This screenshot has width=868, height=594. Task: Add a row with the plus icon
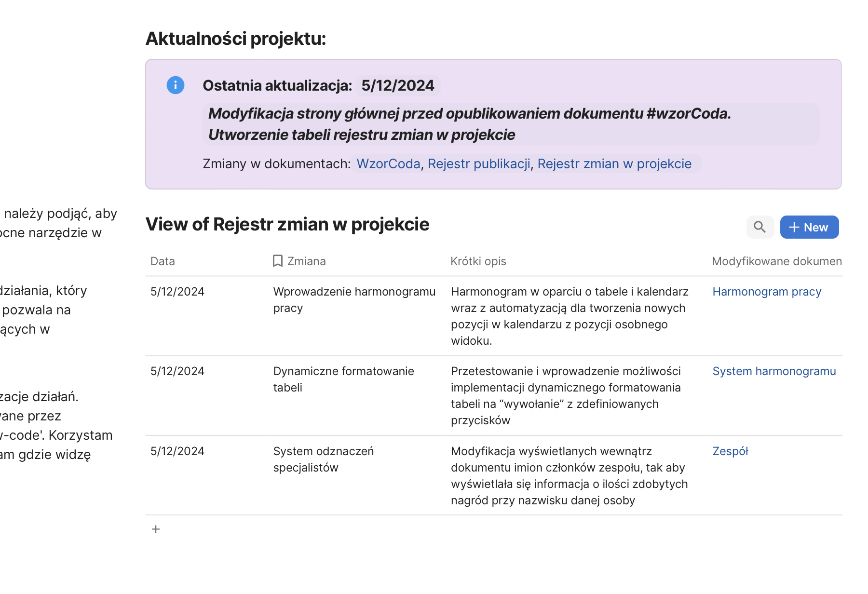[156, 529]
